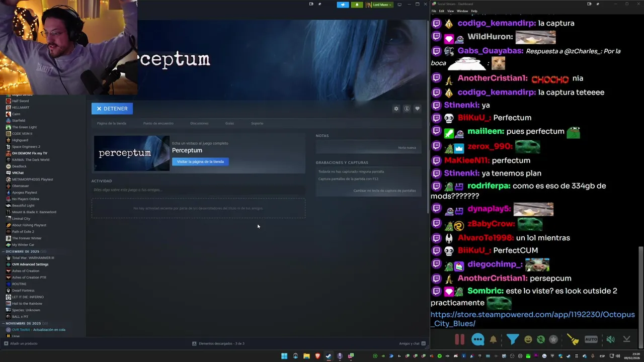Click the DETENER stop button

pyautogui.click(x=112, y=109)
